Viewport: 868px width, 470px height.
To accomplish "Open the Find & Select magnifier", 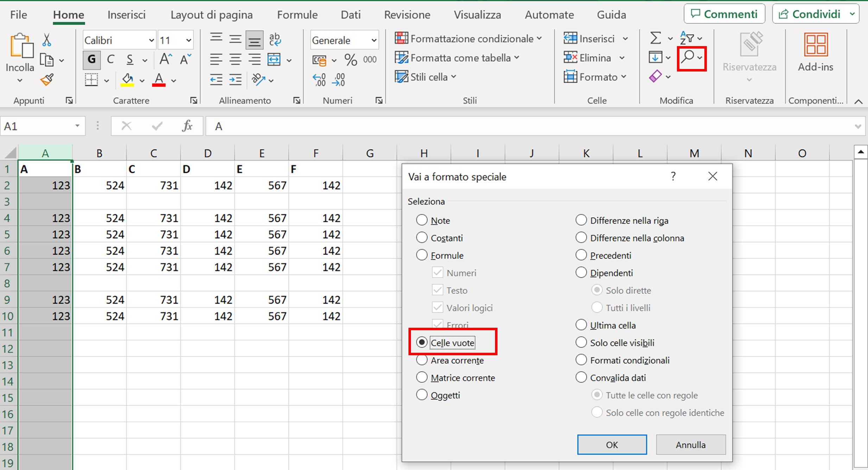I will tap(688, 57).
